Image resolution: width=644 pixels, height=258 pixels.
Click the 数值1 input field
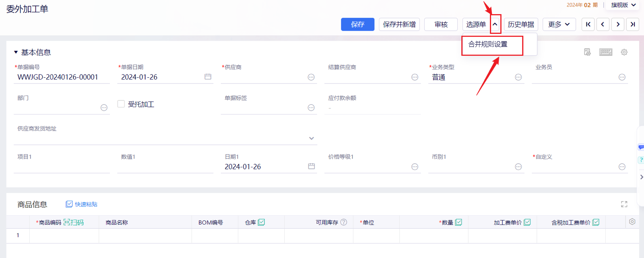[x=165, y=166]
